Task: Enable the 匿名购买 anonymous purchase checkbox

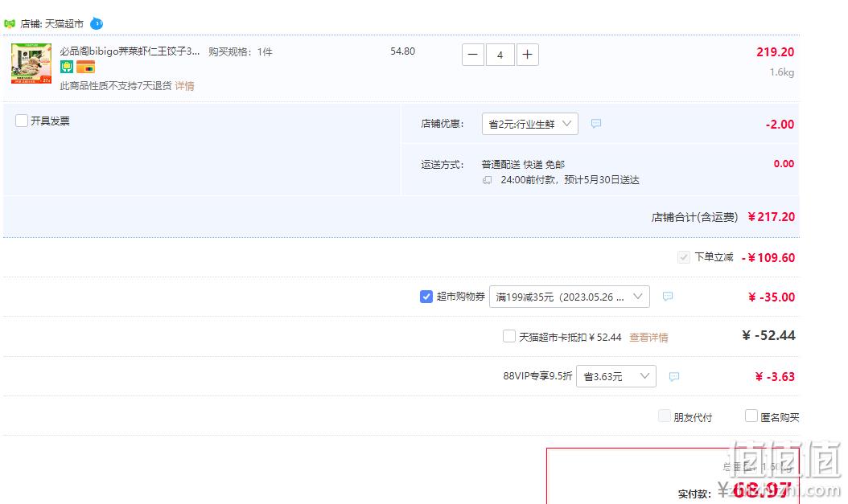Action: 751,416
